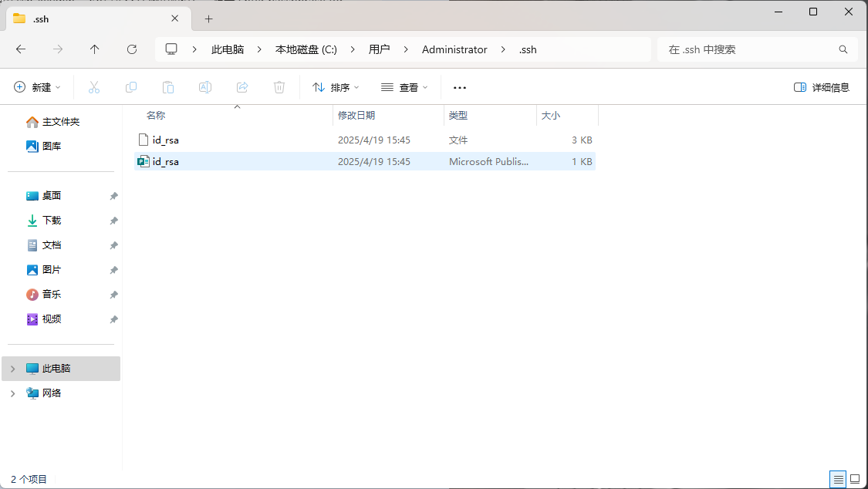Select the id_rsa file of type 文件

coord(365,140)
